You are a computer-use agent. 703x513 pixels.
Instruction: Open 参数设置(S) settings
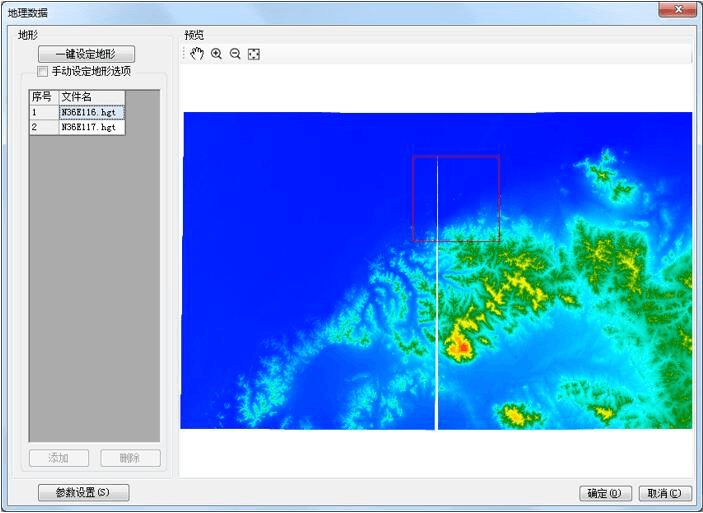coord(83,492)
